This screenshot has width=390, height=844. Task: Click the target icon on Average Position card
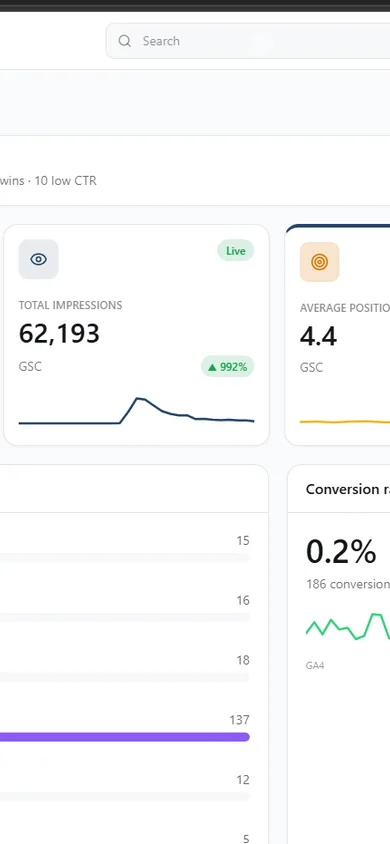[x=319, y=262]
